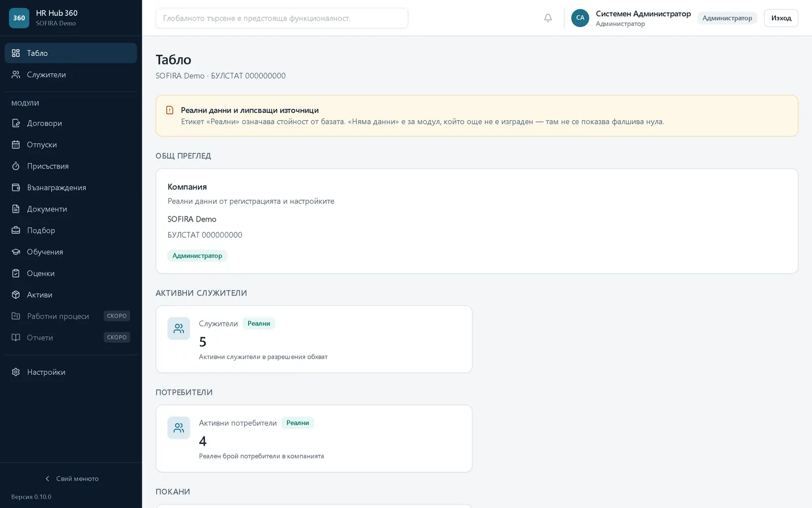Click the Отпуски calendar icon
Viewport: 812px width, 508px height.
click(16, 145)
